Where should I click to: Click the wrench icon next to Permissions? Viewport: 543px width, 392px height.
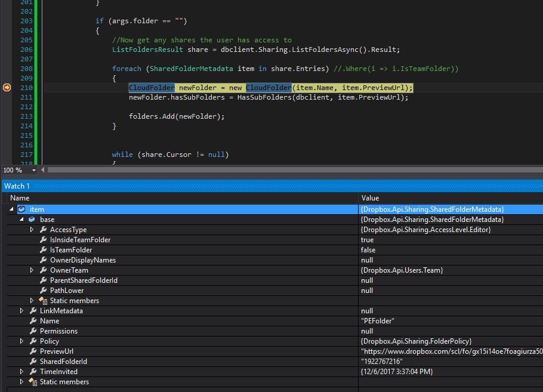[33, 331]
